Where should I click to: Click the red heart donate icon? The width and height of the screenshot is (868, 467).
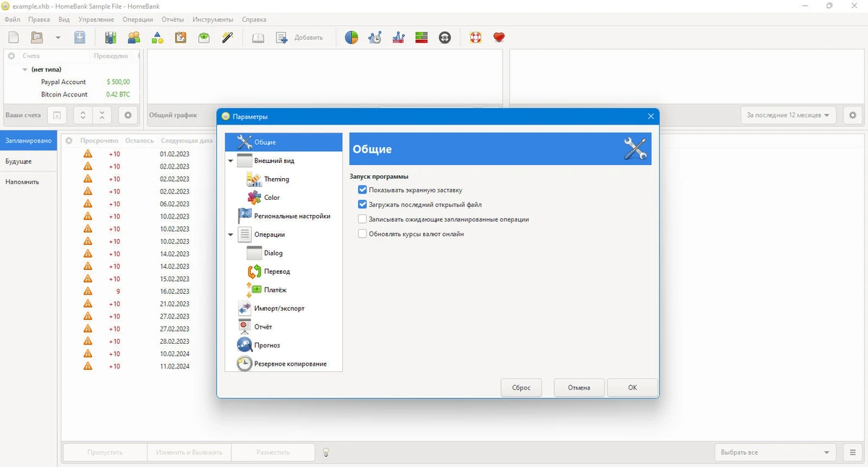pos(498,38)
